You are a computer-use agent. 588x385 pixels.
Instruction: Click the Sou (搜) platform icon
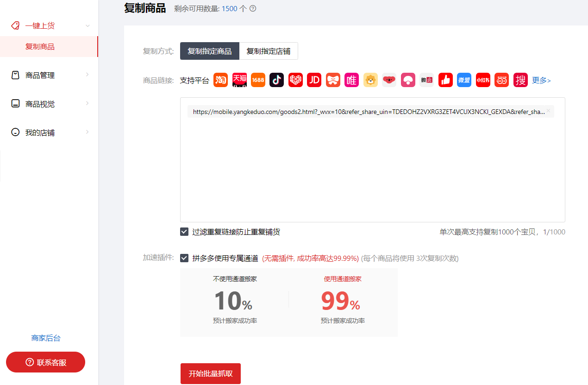coord(520,80)
